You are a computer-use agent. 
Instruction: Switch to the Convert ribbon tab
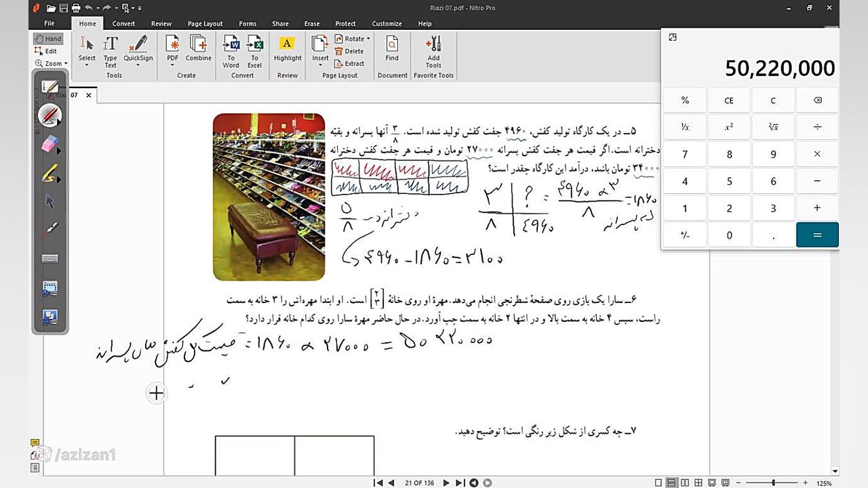click(x=123, y=24)
